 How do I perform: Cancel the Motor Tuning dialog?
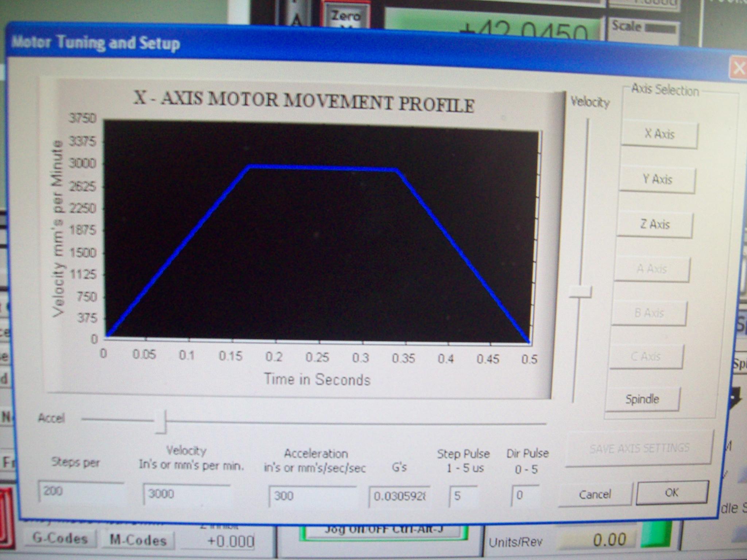(x=595, y=495)
